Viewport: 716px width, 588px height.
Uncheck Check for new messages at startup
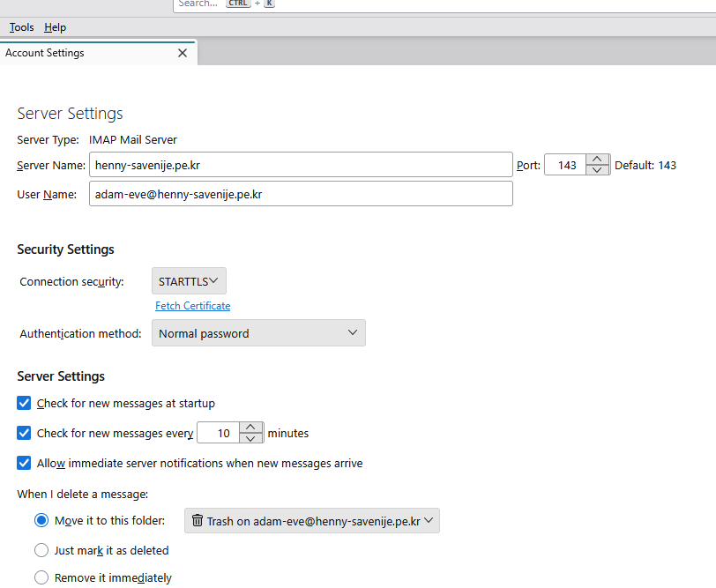tap(24, 403)
